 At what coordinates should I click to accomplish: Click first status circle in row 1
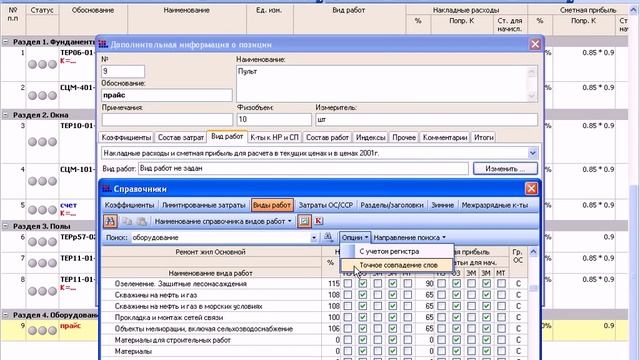pyautogui.click(x=33, y=64)
